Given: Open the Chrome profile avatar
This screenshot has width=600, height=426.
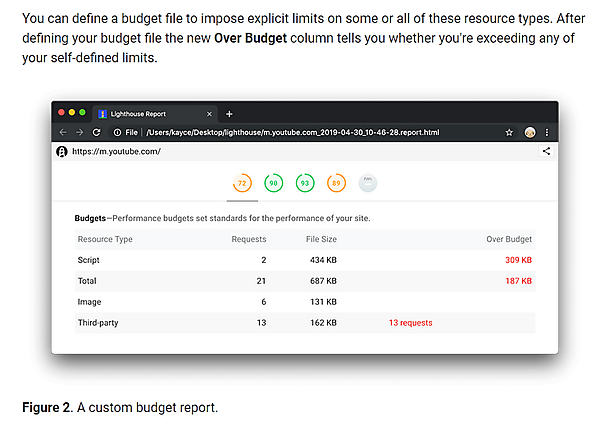Looking at the screenshot, I should (x=529, y=132).
